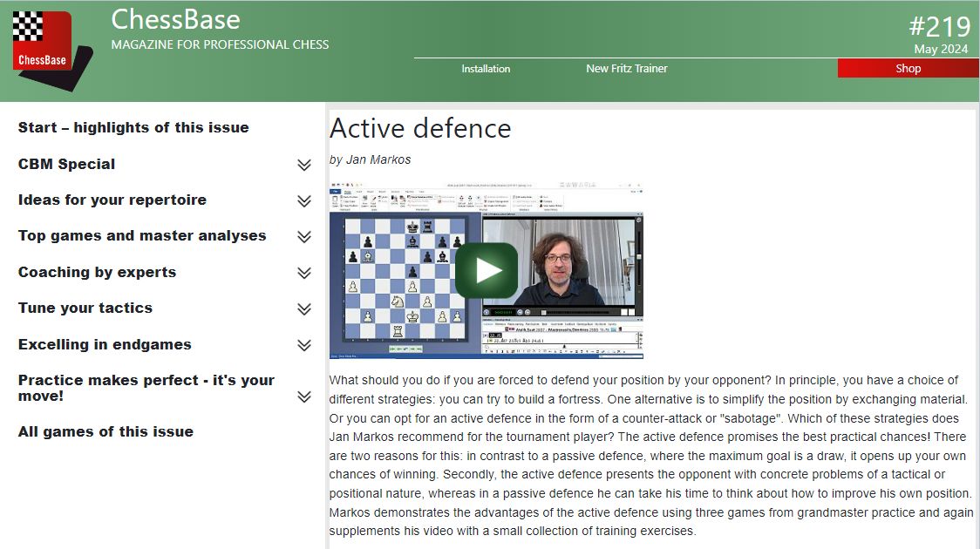This screenshot has height=549, width=980.
Task: Play the Active defence video
Action: pos(486,271)
